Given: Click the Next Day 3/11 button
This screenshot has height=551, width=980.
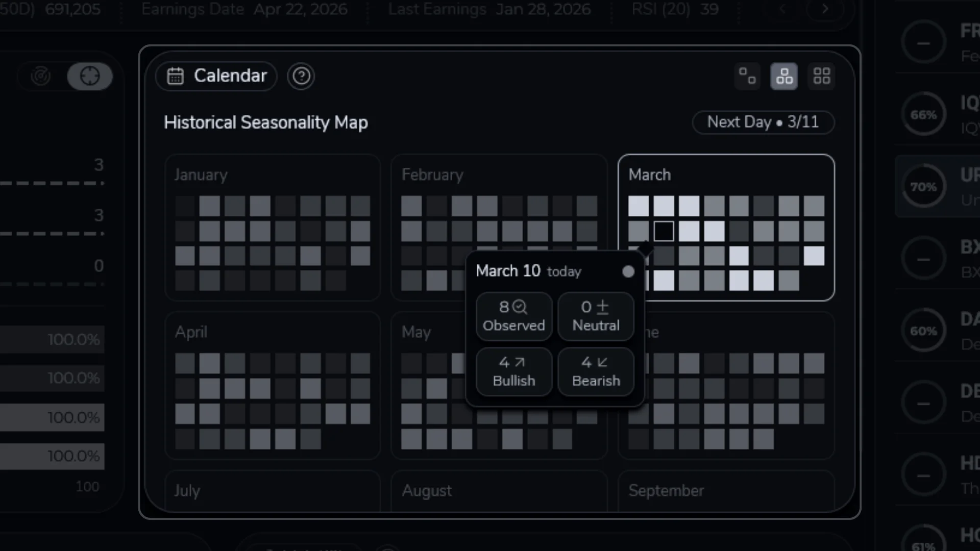Looking at the screenshot, I should (x=763, y=122).
